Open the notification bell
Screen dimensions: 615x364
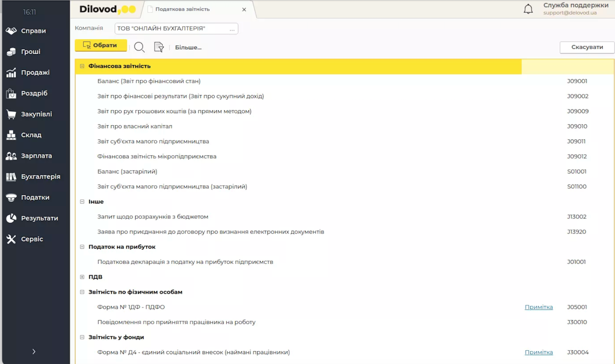click(x=529, y=9)
